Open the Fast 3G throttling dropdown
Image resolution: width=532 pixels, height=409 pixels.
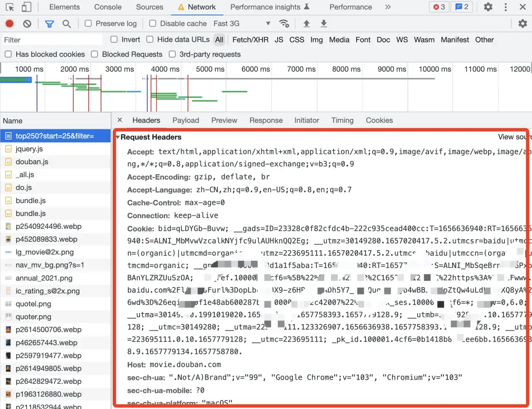(242, 24)
